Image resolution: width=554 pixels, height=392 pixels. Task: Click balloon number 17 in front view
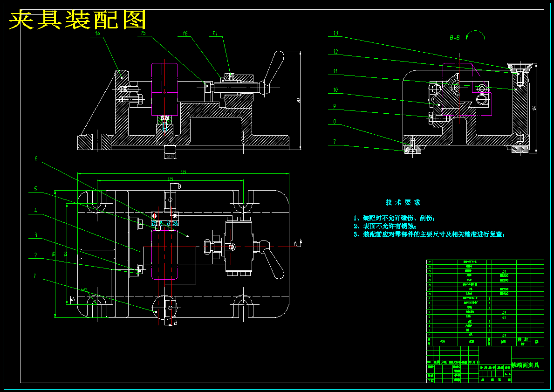tap(214, 34)
